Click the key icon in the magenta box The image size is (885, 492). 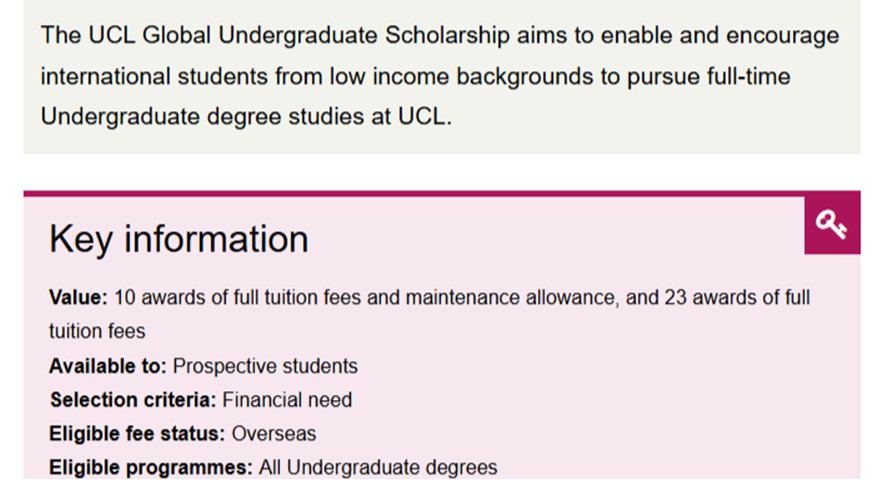pos(831,225)
